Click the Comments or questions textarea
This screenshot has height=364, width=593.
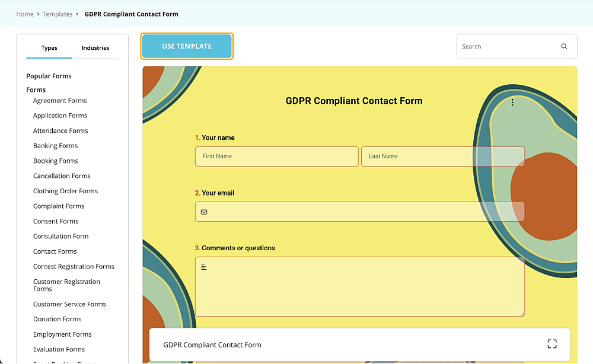(360, 286)
